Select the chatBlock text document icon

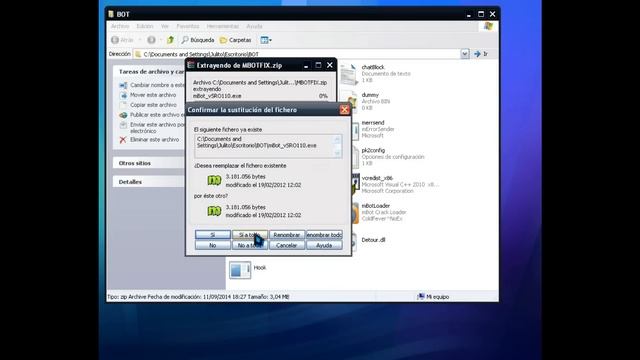point(349,74)
